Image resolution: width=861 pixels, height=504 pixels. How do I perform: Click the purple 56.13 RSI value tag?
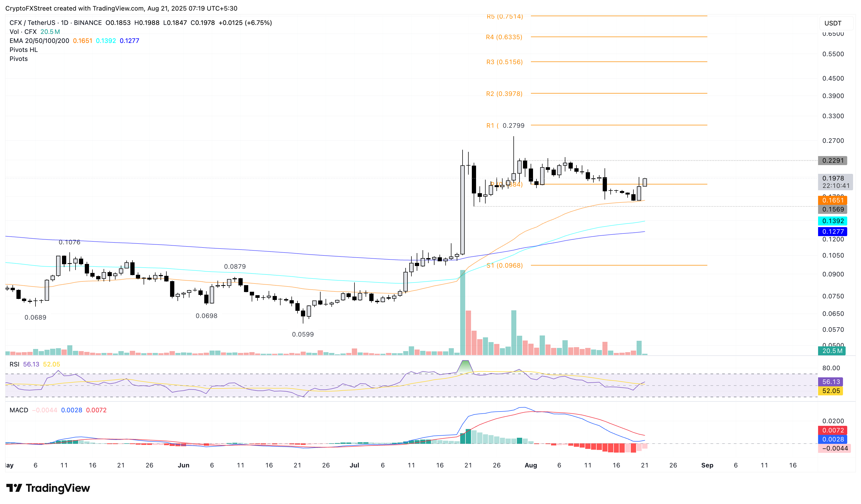830,382
